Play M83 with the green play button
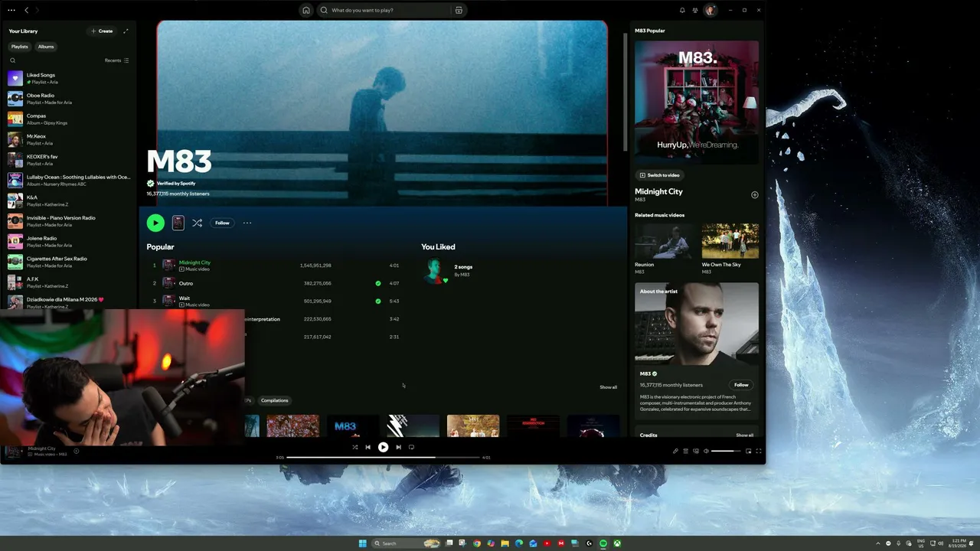The image size is (980, 551). (x=155, y=223)
